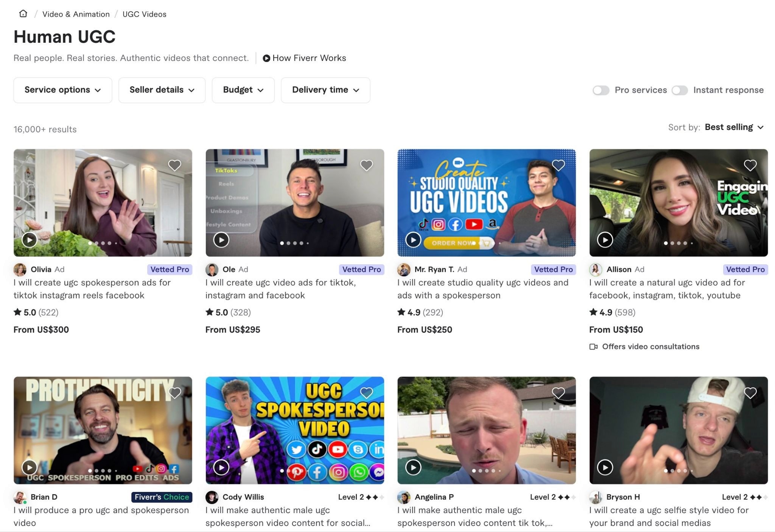Click the 16,000+ results count
Viewport: 775px width, 532px height.
[x=45, y=129]
